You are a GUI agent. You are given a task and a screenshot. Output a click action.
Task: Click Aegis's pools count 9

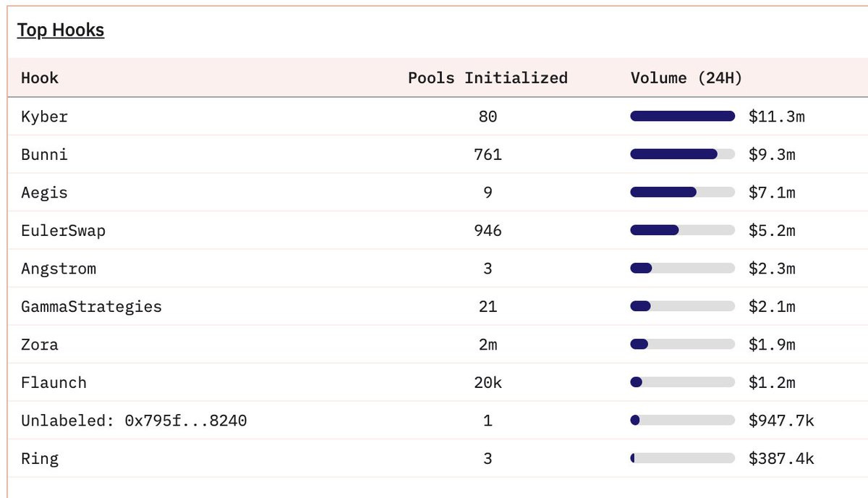[x=488, y=193]
